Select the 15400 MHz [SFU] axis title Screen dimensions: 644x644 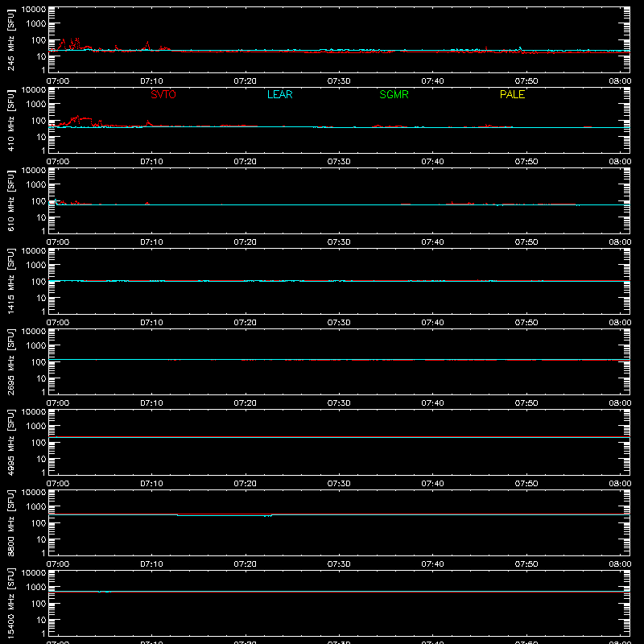(x=10, y=603)
